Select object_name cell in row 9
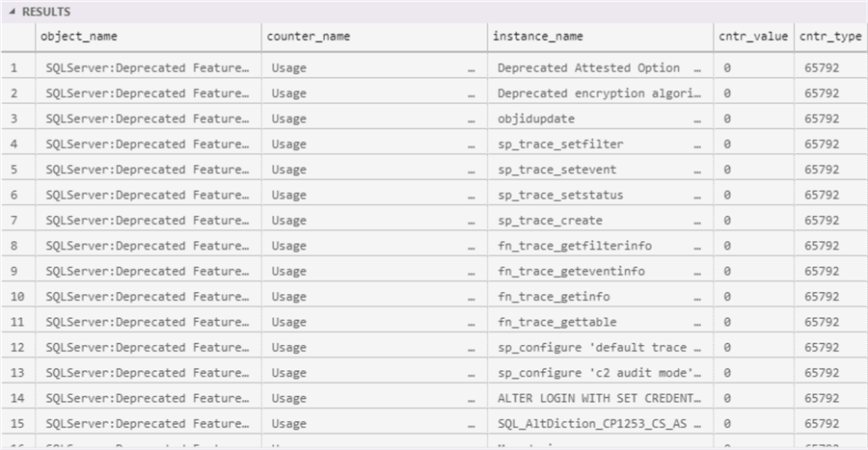Screen dimensions: 868x450 (149, 271)
